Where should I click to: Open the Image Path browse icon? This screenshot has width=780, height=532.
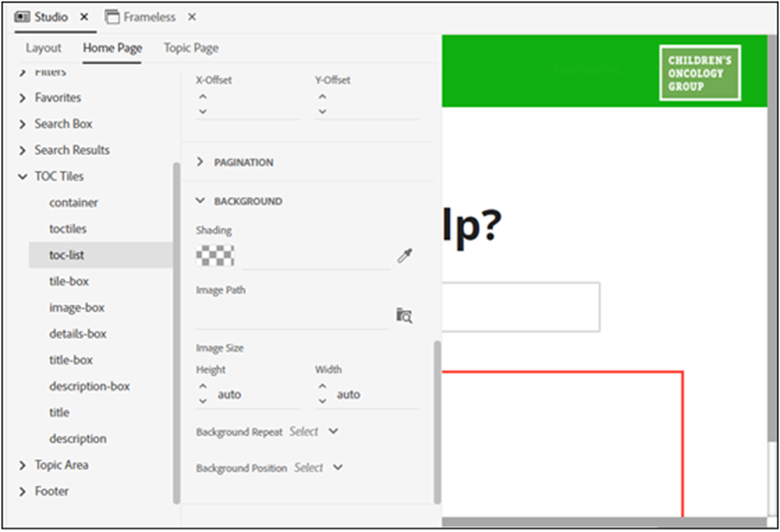[404, 315]
